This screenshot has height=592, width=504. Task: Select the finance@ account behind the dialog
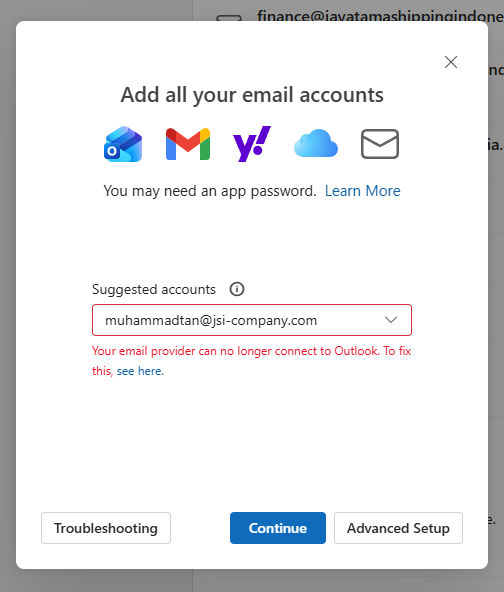click(380, 16)
